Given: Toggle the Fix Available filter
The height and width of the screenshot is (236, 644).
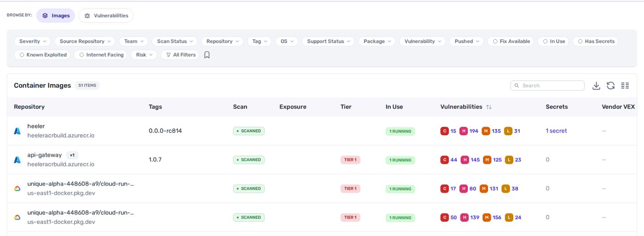Looking at the screenshot, I should pyautogui.click(x=511, y=41).
